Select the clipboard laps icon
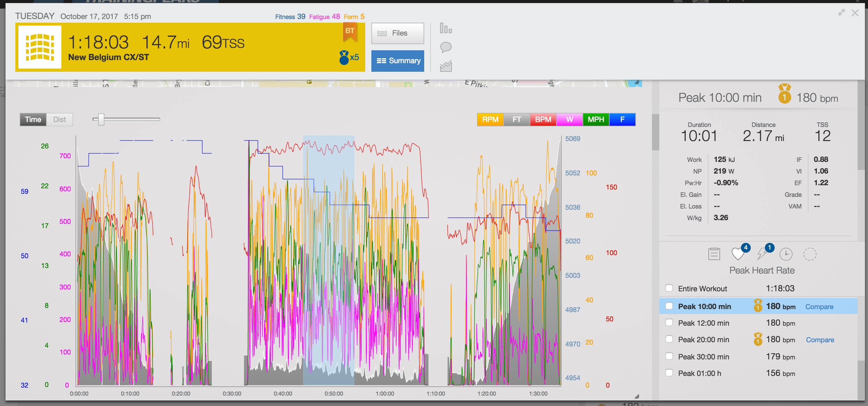The width and height of the screenshot is (868, 406). pyautogui.click(x=714, y=254)
